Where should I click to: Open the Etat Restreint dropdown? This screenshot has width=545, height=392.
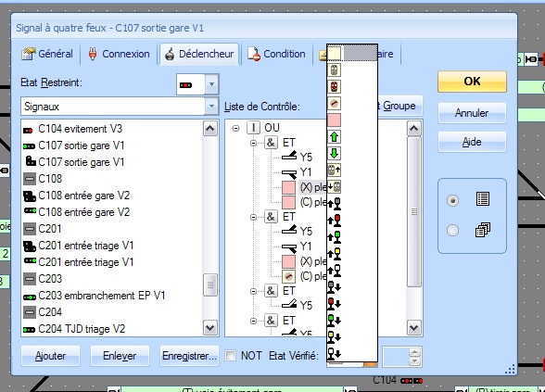click(x=211, y=84)
